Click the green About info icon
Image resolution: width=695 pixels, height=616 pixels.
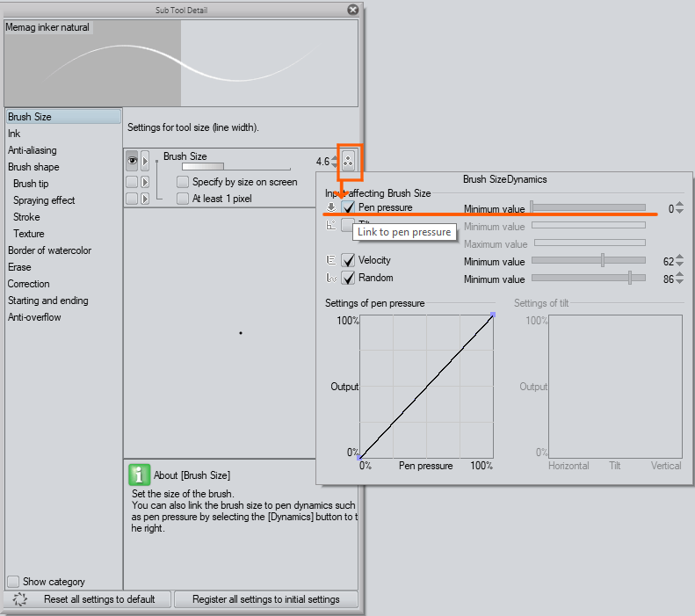click(x=139, y=475)
